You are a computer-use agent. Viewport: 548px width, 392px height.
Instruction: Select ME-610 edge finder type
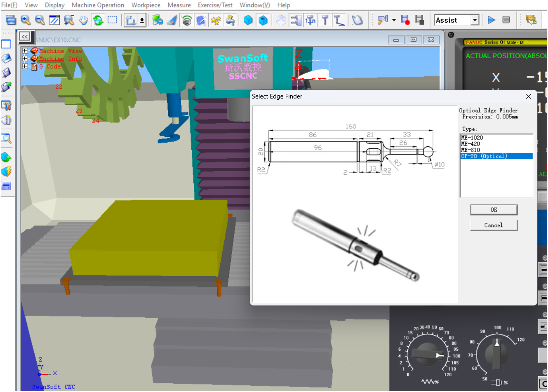[496, 150]
